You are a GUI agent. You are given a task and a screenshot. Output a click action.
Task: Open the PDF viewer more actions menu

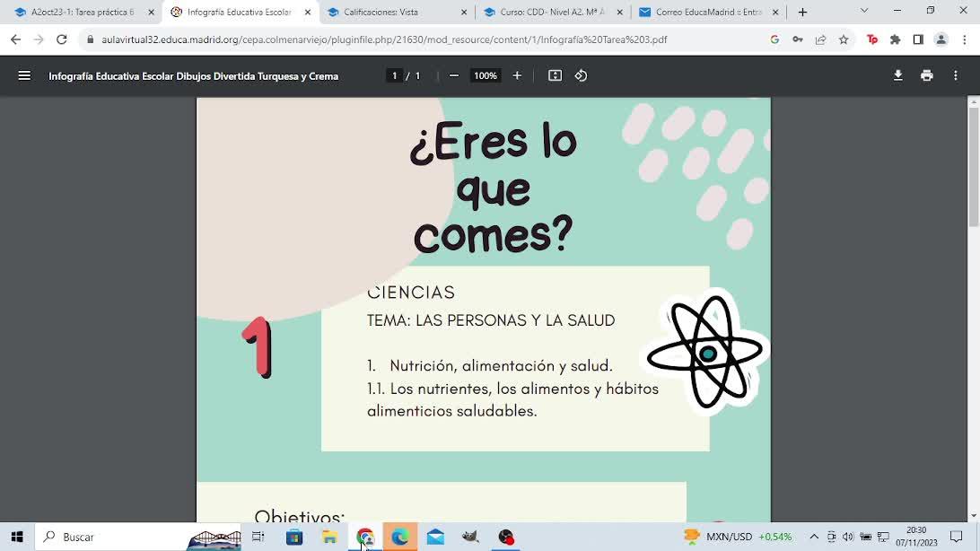956,75
